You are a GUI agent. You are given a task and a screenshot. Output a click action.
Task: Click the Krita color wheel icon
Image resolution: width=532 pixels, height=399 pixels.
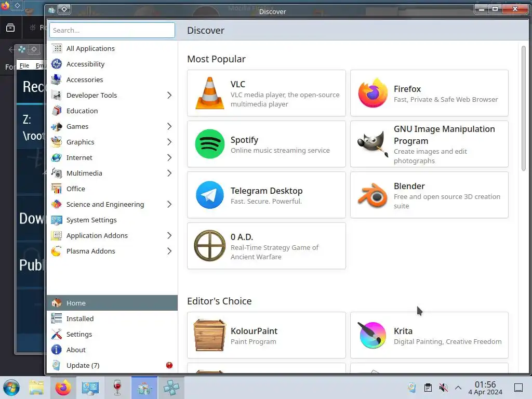(372, 335)
